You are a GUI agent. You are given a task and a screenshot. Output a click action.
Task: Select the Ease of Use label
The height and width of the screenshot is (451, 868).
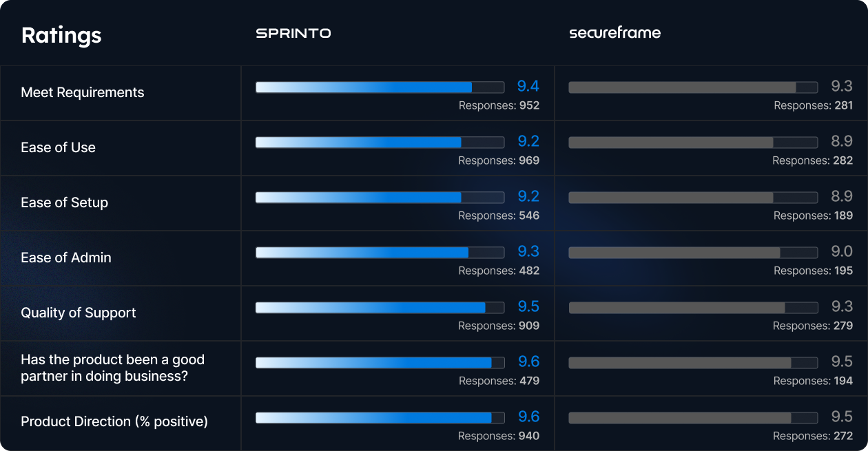[59, 147]
